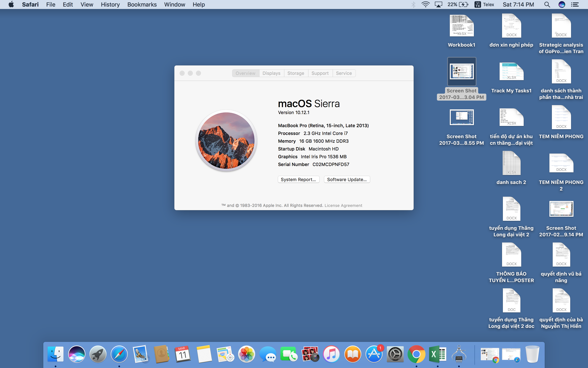588x368 pixels.
Task: Open Finder from the Dock
Action: [55, 354]
